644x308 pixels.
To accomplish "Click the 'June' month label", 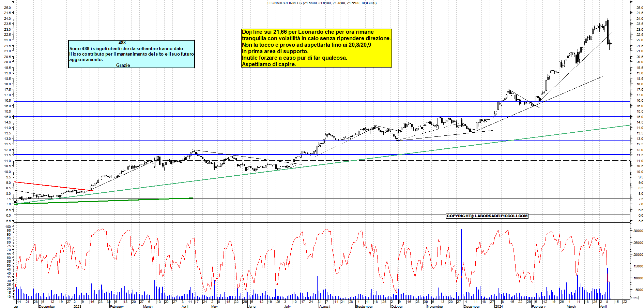I will click(251, 306).
